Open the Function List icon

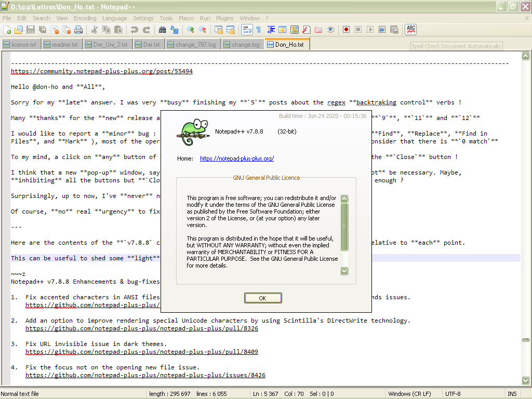point(307,30)
